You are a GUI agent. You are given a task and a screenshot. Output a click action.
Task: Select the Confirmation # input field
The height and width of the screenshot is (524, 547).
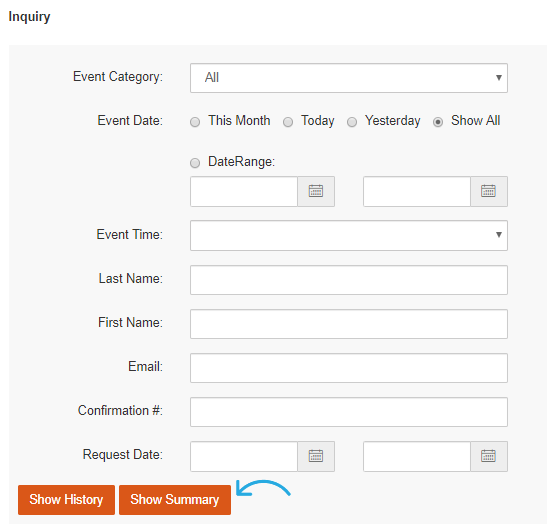tap(349, 412)
